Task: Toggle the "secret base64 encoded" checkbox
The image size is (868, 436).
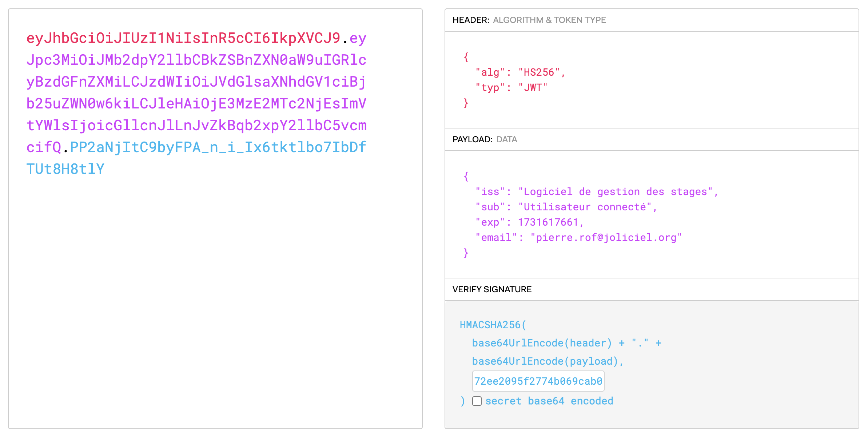Action: 477,401
